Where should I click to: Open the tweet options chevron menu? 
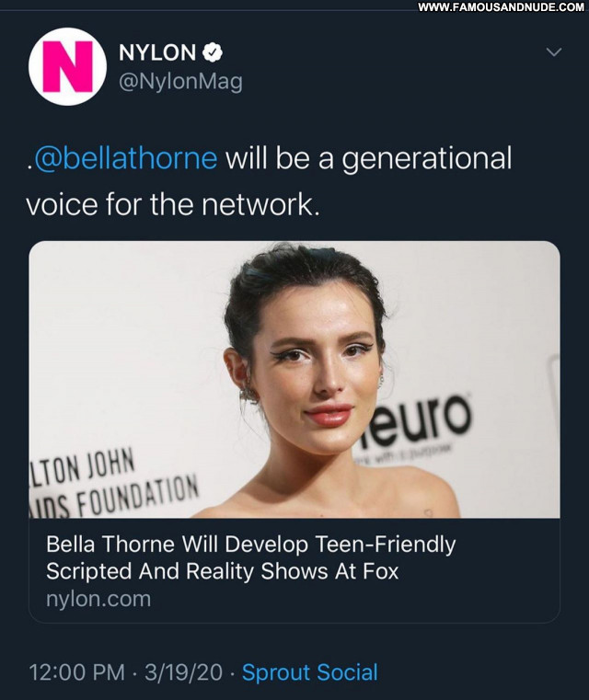(x=553, y=52)
